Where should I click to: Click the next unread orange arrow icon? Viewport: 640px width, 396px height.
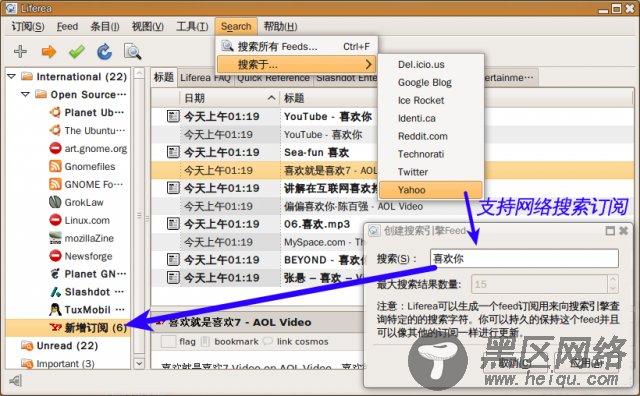coord(49,51)
